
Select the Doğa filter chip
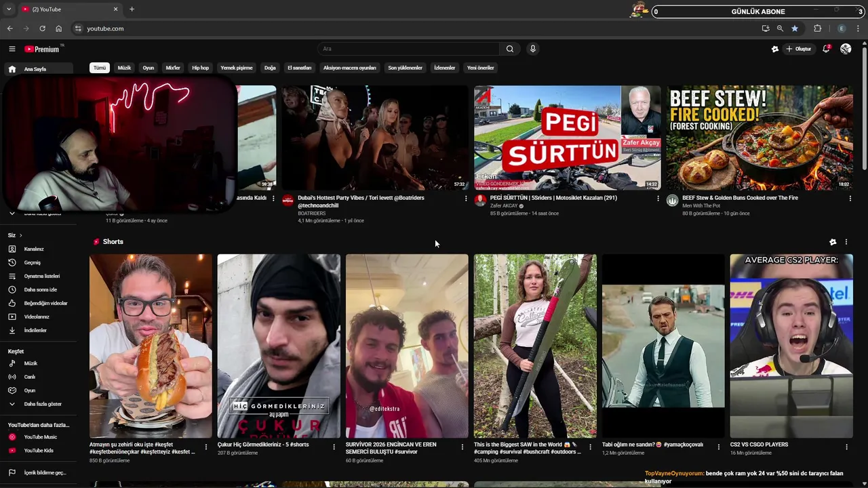[270, 68]
